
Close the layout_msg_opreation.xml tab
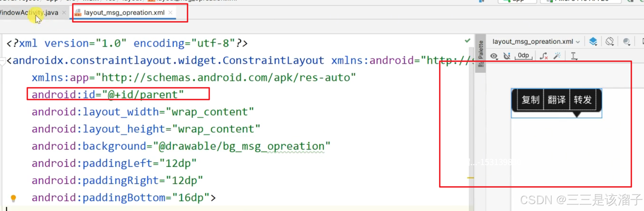pyautogui.click(x=171, y=12)
